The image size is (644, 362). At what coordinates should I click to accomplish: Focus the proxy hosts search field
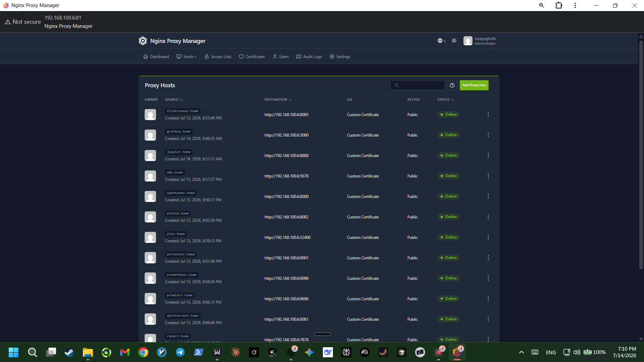[x=417, y=85]
